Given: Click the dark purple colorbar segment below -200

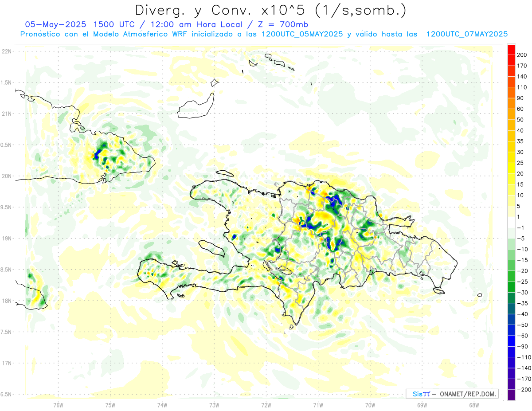Looking at the screenshot, I should coord(511,395).
